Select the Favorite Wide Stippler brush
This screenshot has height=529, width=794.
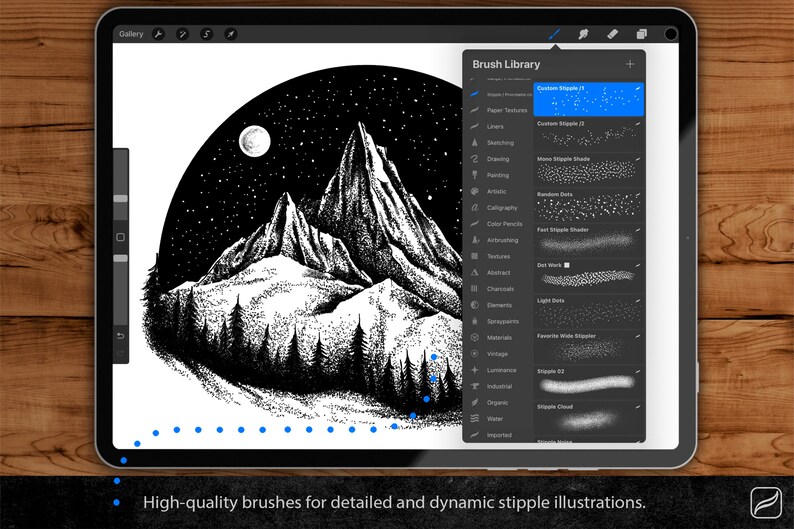(588, 347)
